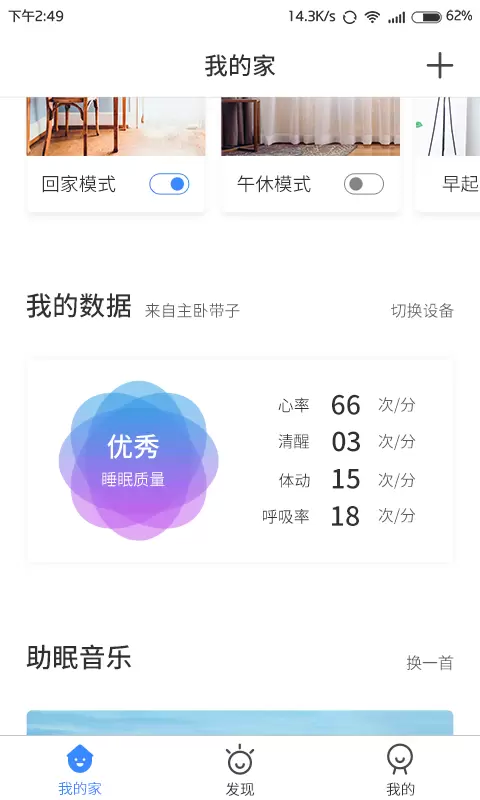Open the 我的 profile tab icon
This screenshot has width=480, height=800.
pyautogui.click(x=400, y=759)
